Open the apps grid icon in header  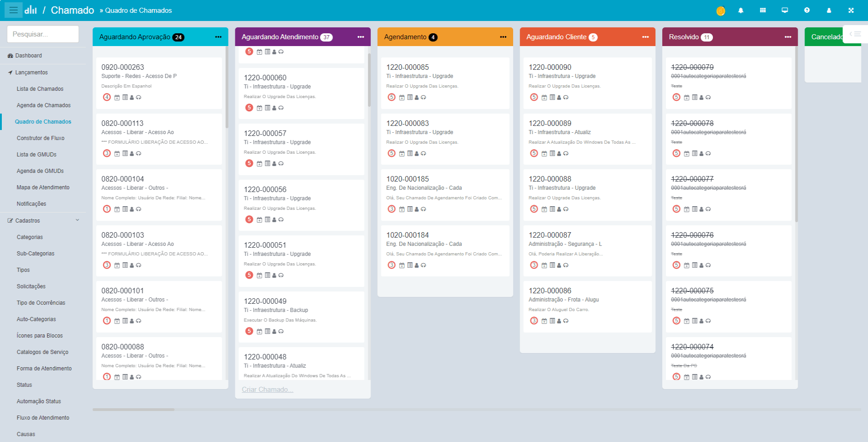(x=763, y=10)
